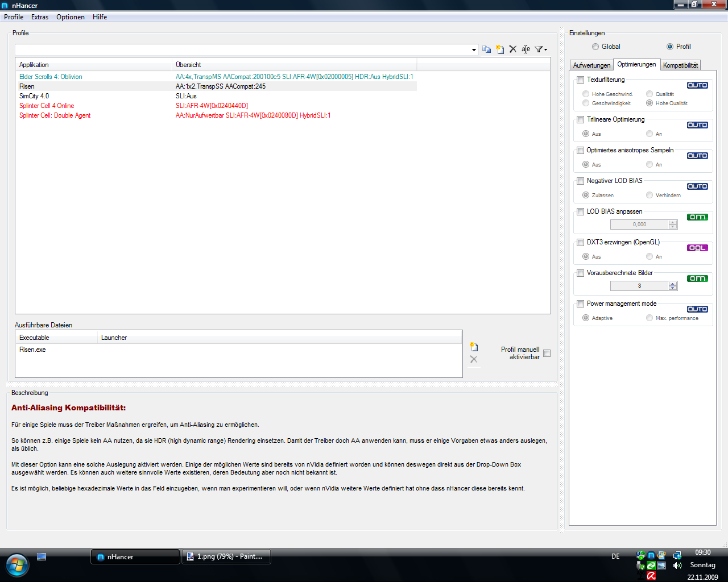Click the green ZoneAlarm-style Z tray icon
The image size is (728, 582).
651,566
